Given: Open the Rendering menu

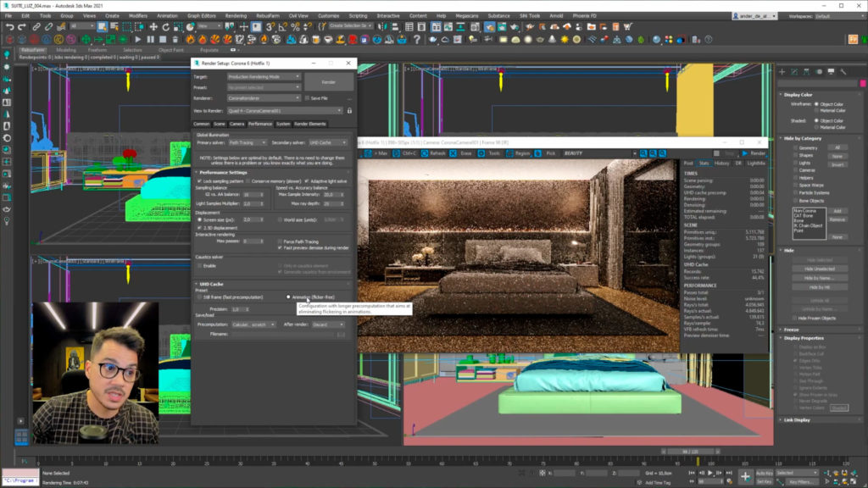Looking at the screenshot, I should [236, 15].
